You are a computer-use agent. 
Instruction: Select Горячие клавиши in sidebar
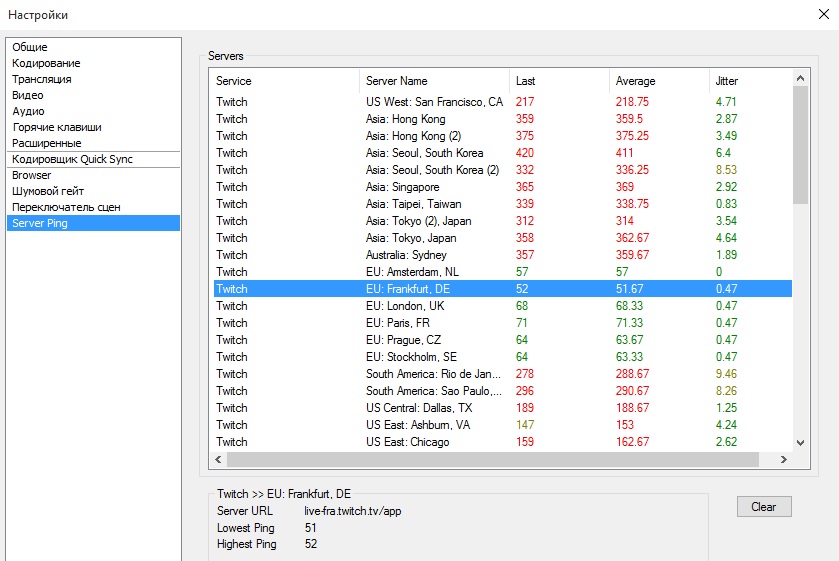point(57,127)
